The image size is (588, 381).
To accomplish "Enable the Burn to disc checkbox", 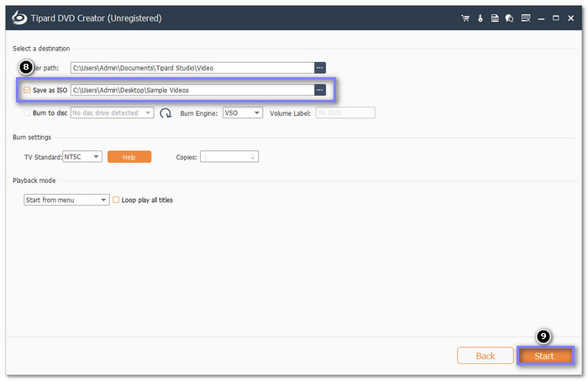I will click(x=28, y=112).
